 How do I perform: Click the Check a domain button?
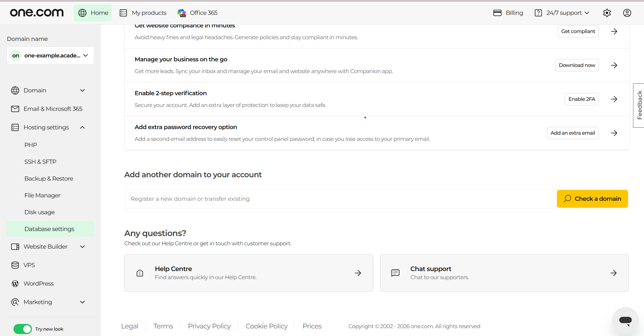pos(592,199)
